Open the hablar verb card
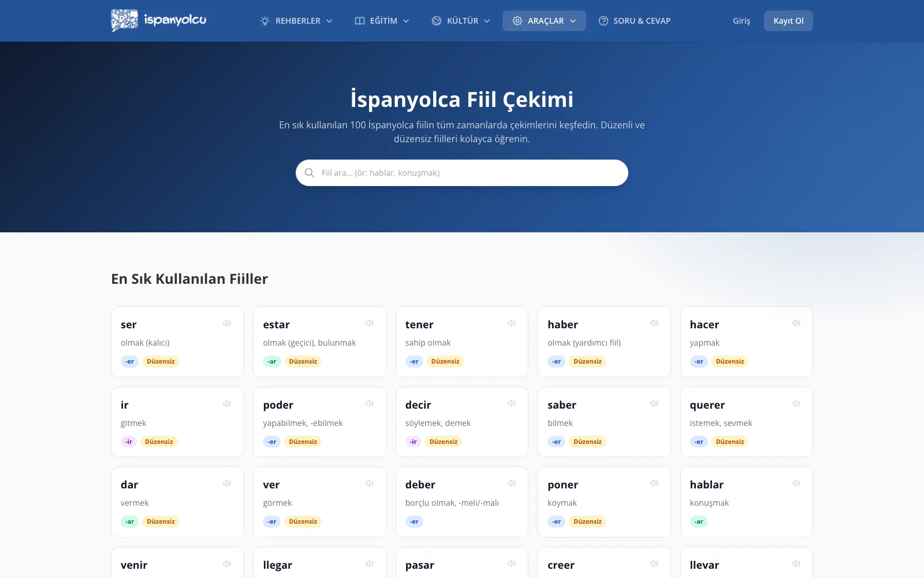The width and height of the screenshot is (924, 578). (747, 502)
